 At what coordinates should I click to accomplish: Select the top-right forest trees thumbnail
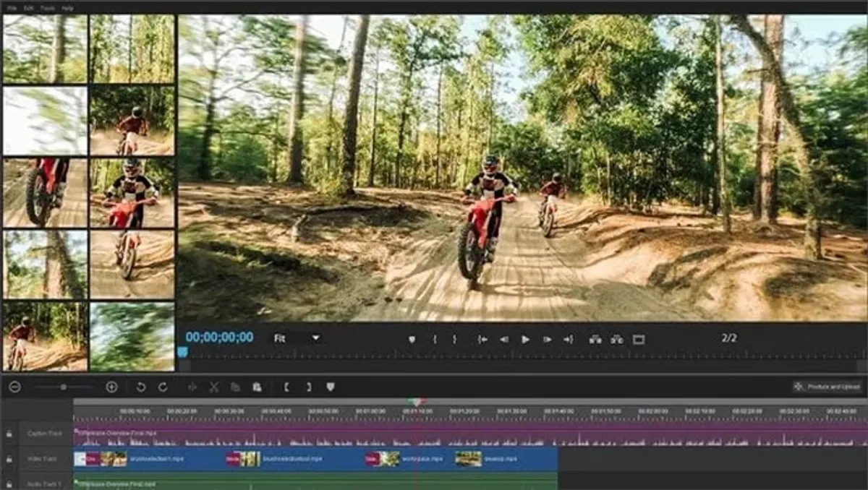tap(132, 49)
